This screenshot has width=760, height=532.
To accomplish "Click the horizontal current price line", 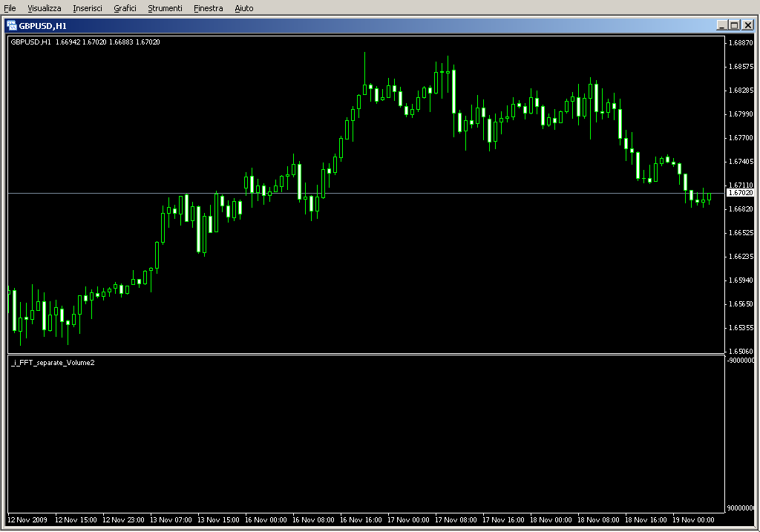I will [x=366, y=194].
